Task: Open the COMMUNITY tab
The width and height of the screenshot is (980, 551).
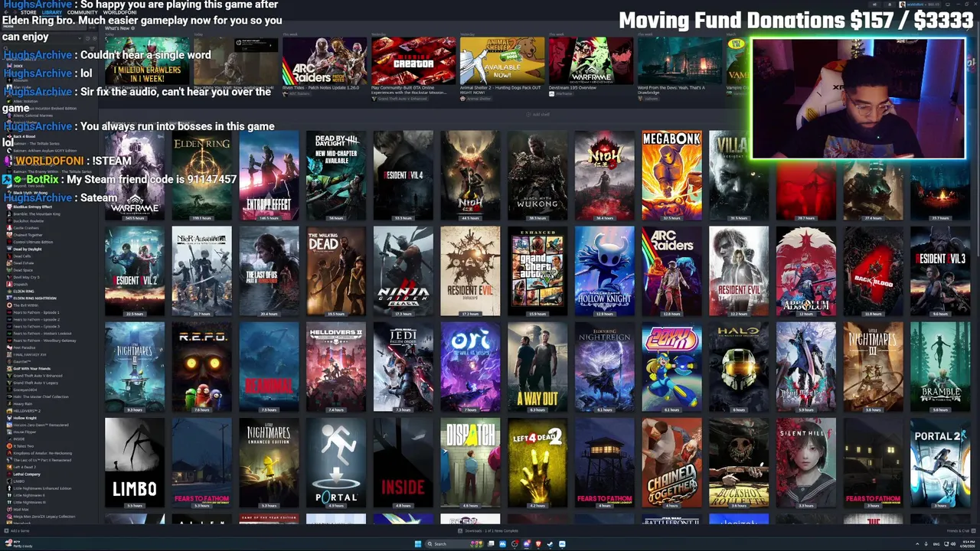Action: pos(82,12)
